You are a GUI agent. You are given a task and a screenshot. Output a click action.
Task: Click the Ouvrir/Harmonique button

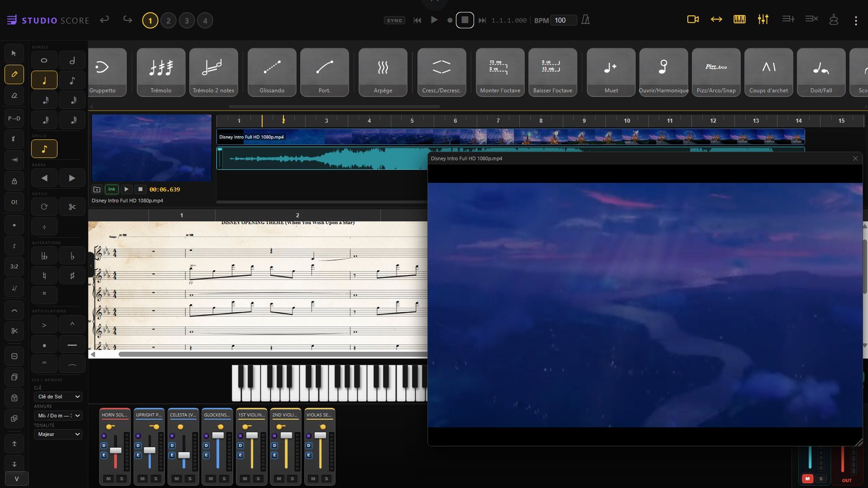(663, 72)
